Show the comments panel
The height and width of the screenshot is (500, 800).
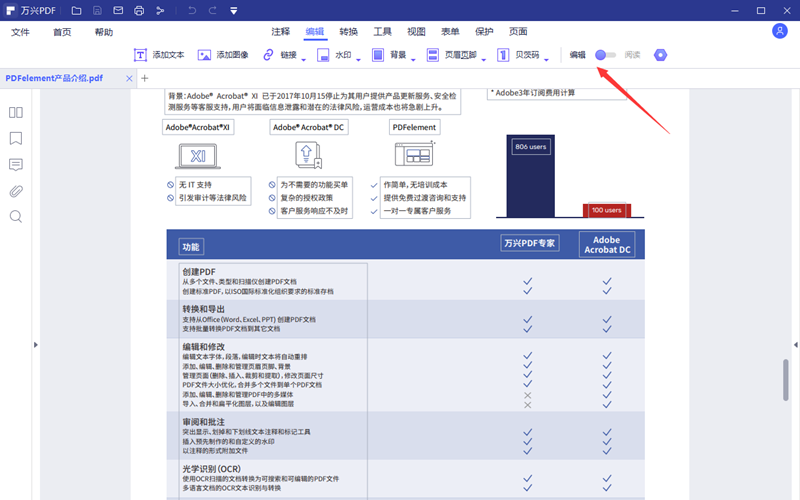[x=16, y=164]
